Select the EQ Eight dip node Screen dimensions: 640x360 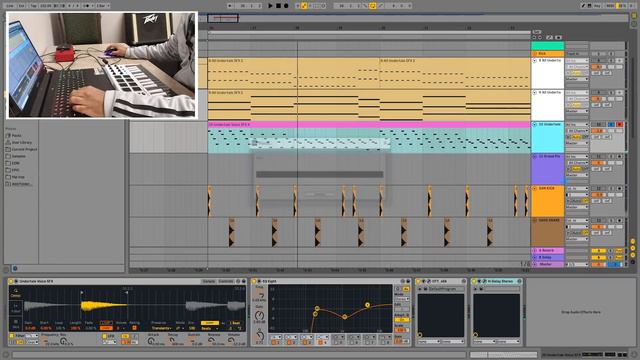tap(344, 317)
